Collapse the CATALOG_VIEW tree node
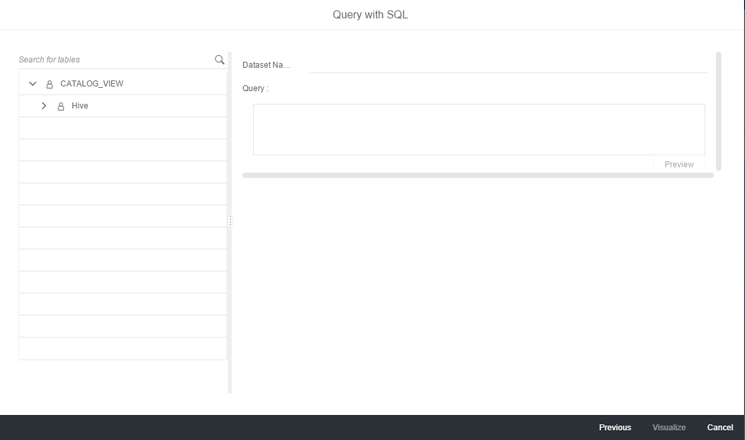 pos(33,84)
